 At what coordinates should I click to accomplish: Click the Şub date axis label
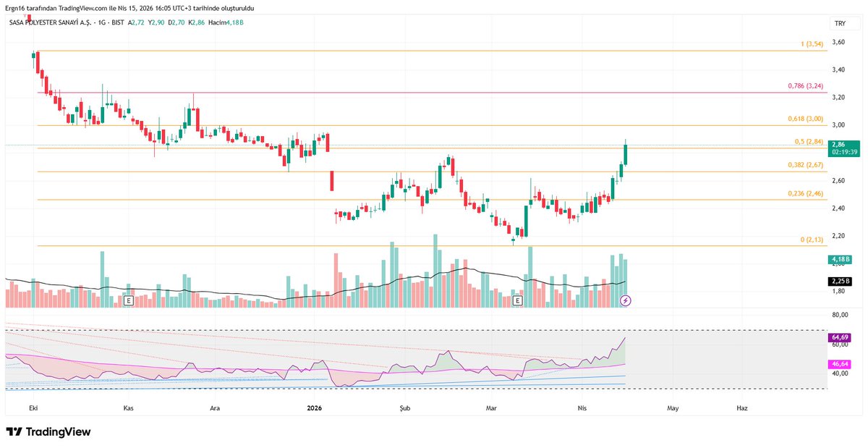coord(405,408)
